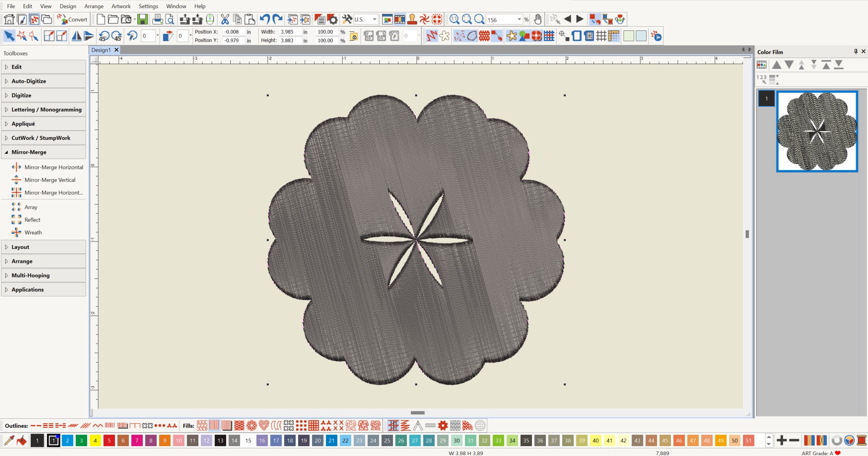
Task: Click the Home icon in top toolbar
Action: 9,19
